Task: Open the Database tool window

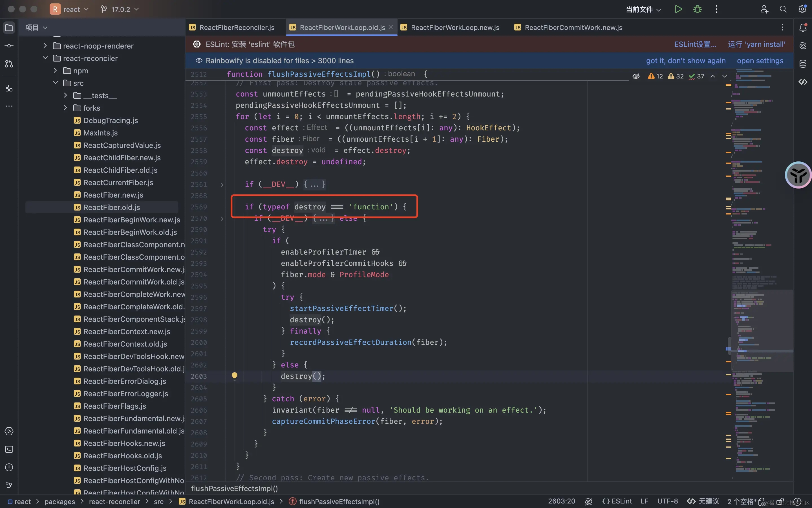Action: pyautogui.click(x=803, y=63)
